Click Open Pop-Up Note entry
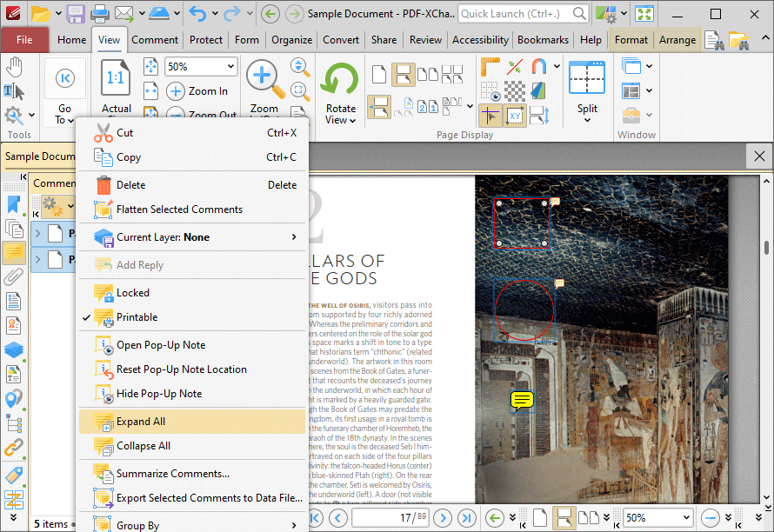 [192, 345]
